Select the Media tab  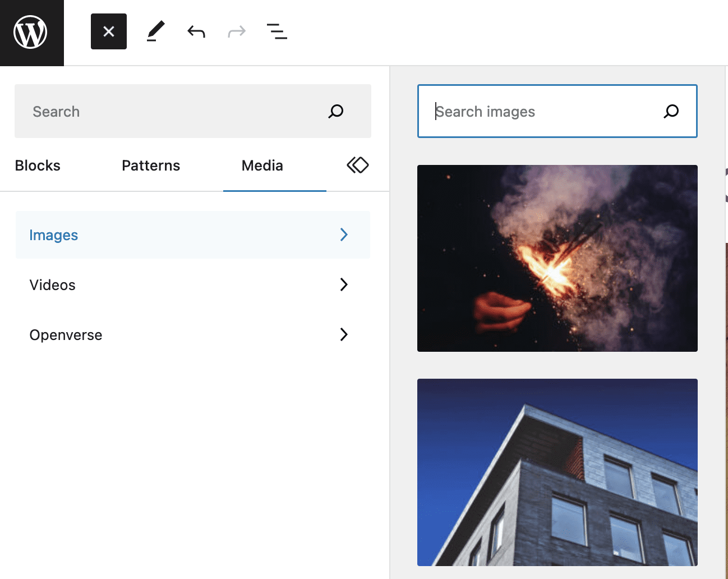point(262,166)
